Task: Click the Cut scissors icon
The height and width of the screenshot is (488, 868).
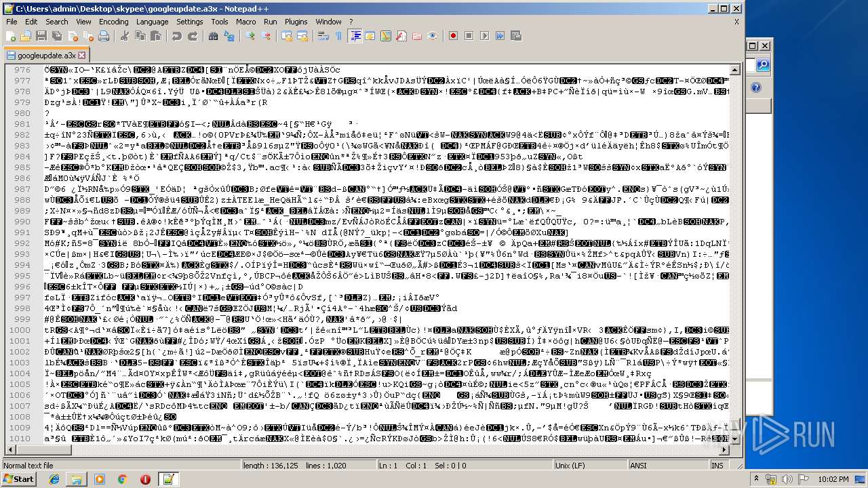Action: point(124,35)
